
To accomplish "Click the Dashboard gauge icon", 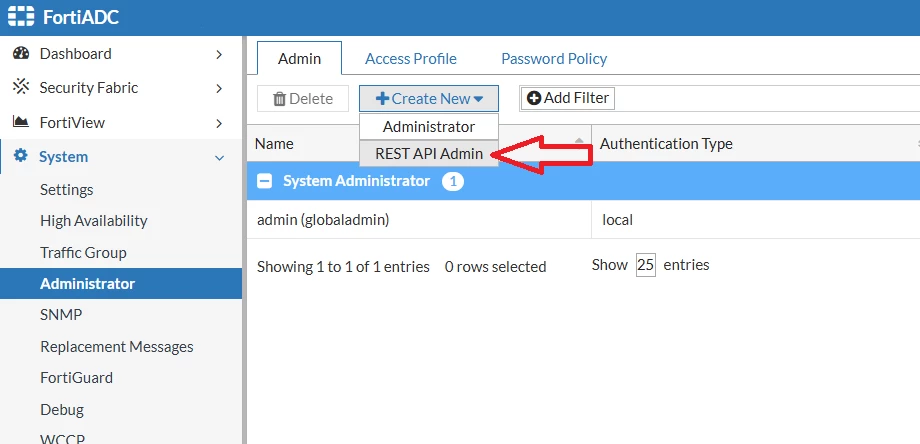I will point(21,53).
